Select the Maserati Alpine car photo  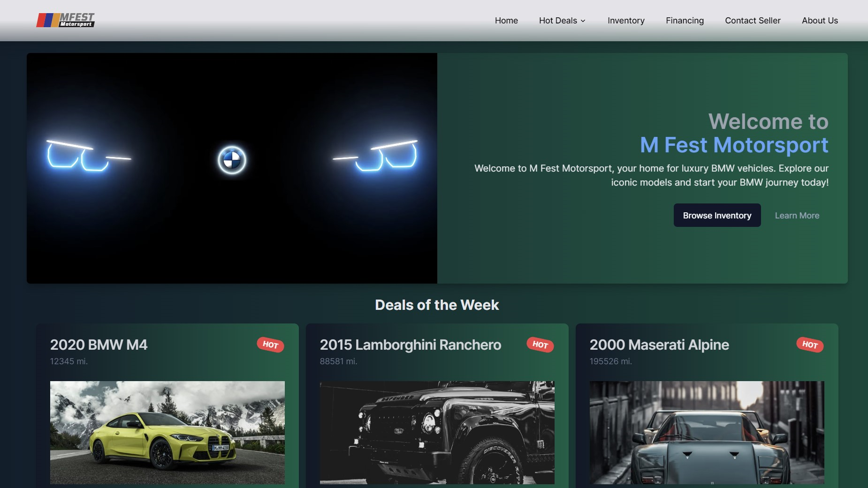coord(707,432)
